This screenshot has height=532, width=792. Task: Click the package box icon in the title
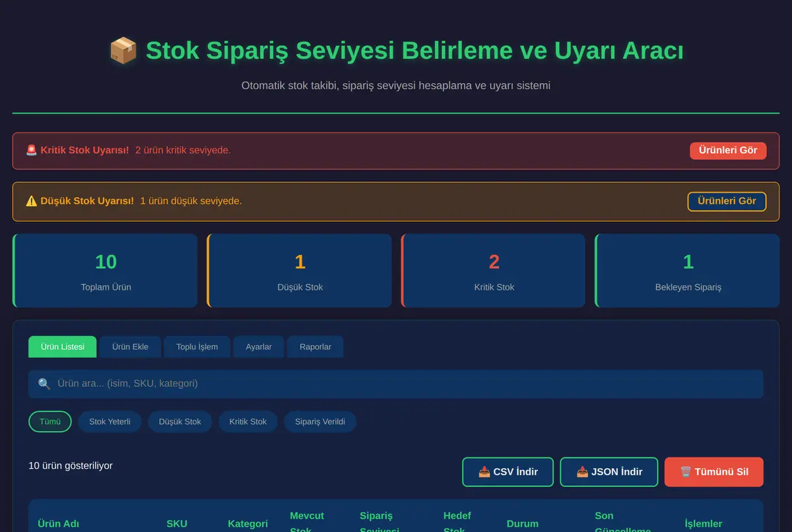(123, 51)
